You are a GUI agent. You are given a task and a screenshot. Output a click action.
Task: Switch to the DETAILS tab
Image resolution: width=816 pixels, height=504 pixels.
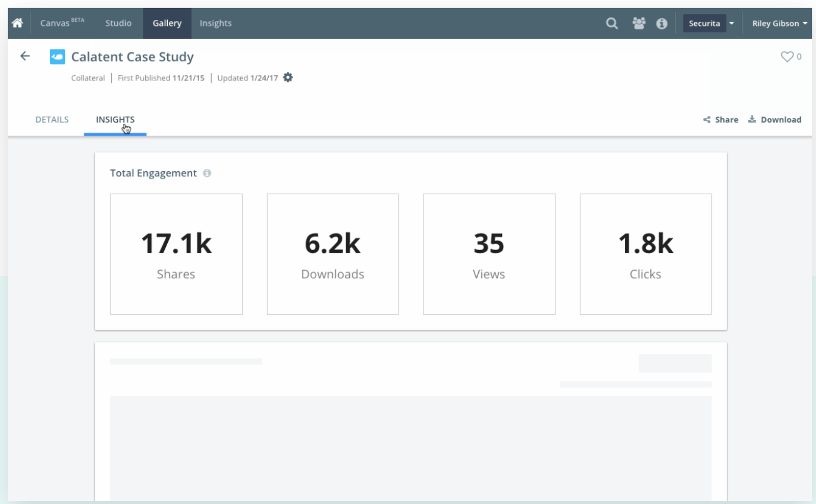pos(52,120)
